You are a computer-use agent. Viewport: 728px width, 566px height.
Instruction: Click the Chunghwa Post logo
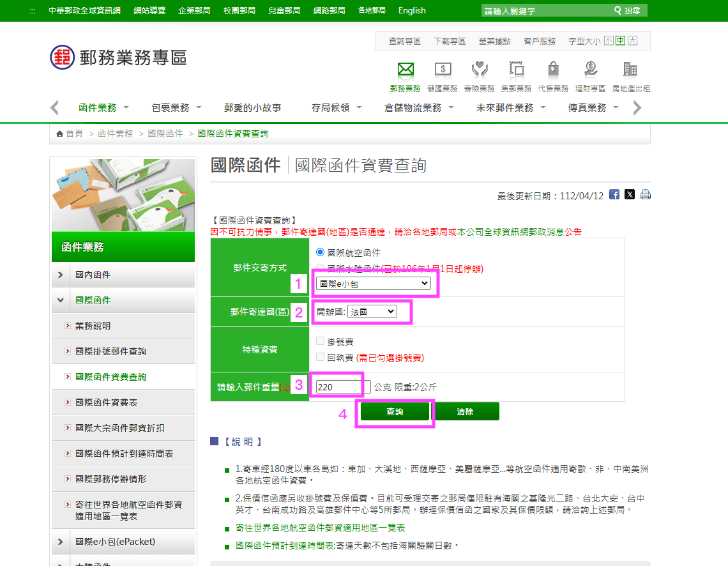pos(62,57)
